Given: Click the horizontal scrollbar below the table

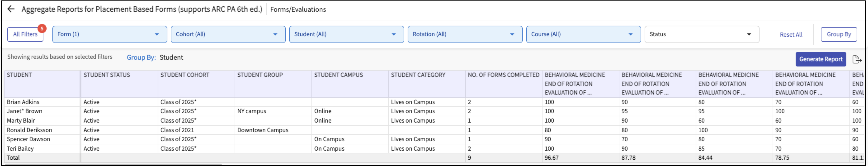Looking at the screenshot, I should click(113, 164).
